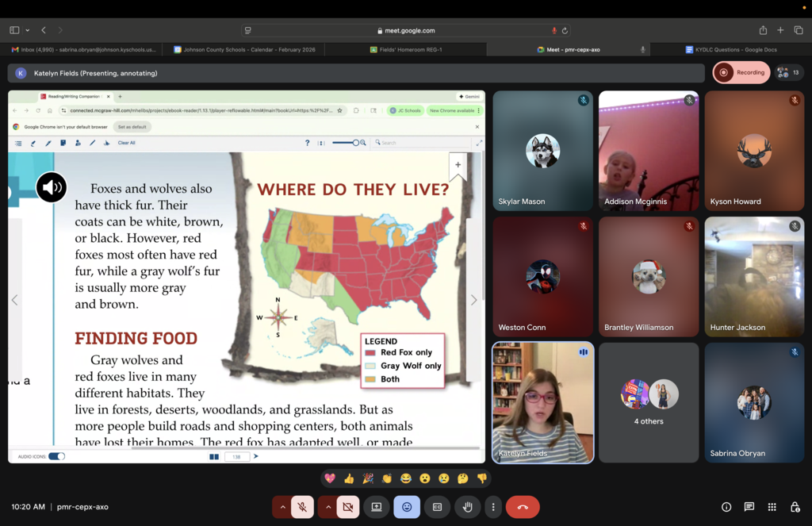This screenshot has width=812, height=526.
Task: Turn on the camera
Action: click(348, 507)
